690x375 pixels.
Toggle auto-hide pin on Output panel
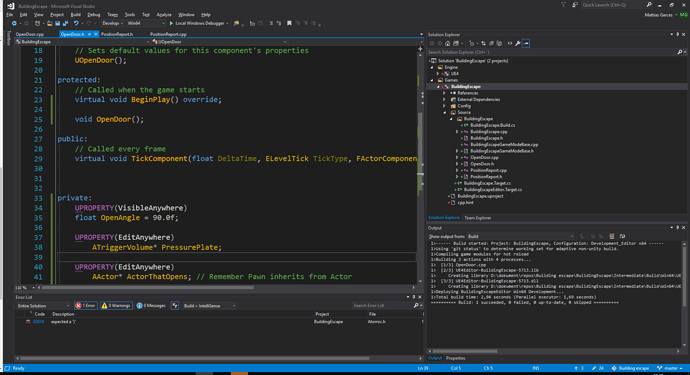(x=677, y=228)
